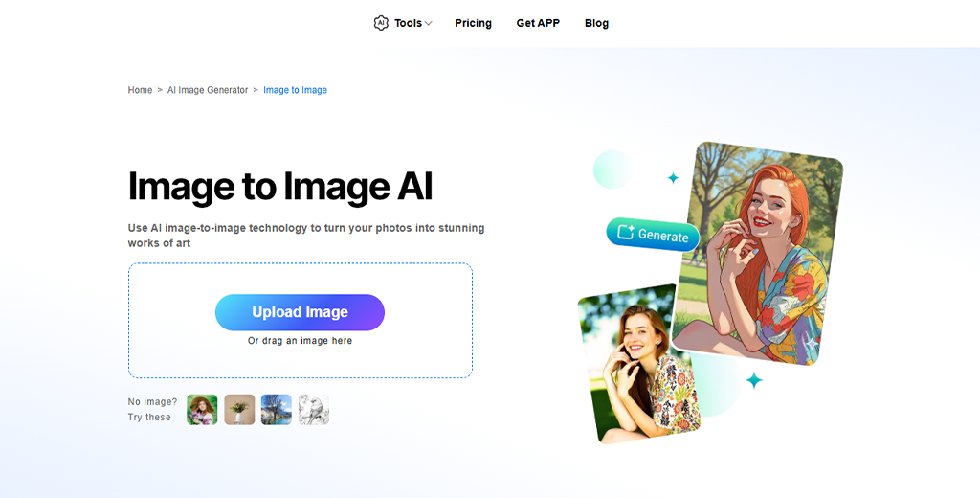Image resolution: width=980 pixels, height=498 pixels.
Task: Click the Generate button in the illustration
Action: pyautogui.click(x=653, y=235)
